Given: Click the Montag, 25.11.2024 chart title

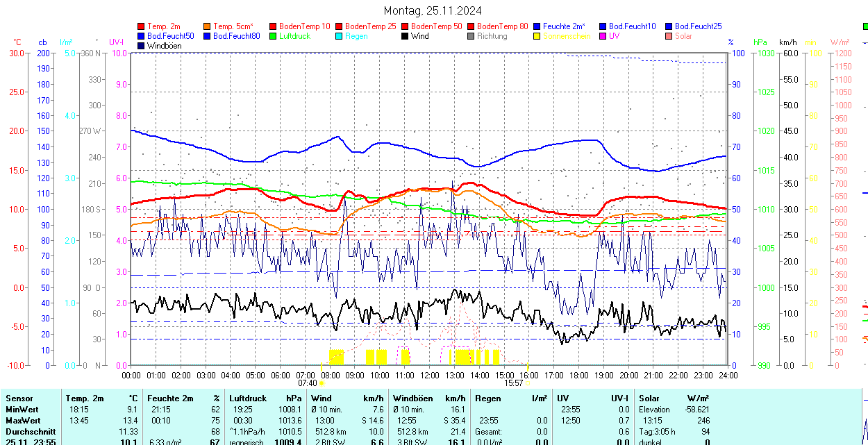Looking at the screenshot, I should click(x=433, y=10).
